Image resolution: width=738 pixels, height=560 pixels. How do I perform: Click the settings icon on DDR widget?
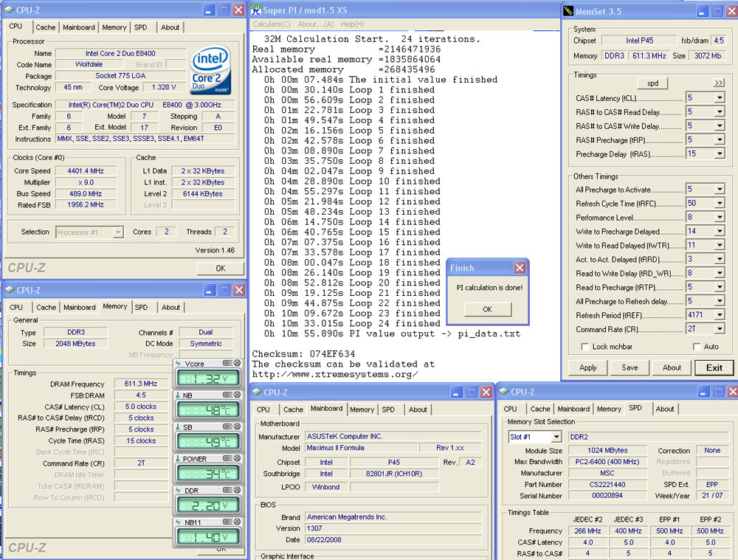(x=227, y=490)
